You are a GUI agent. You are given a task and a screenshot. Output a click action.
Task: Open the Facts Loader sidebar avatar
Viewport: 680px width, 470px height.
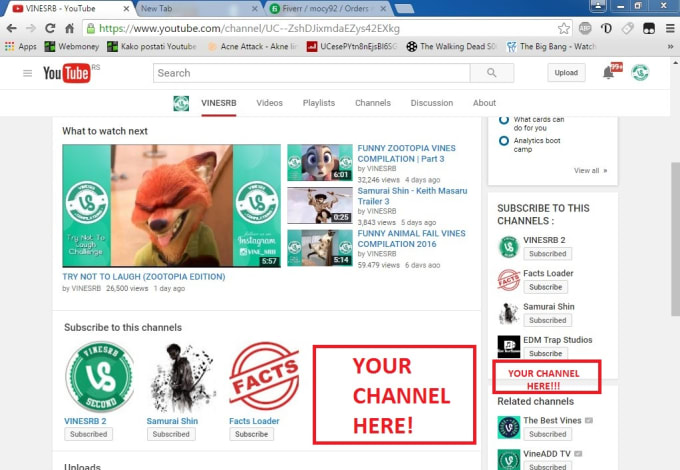[509, 280]
